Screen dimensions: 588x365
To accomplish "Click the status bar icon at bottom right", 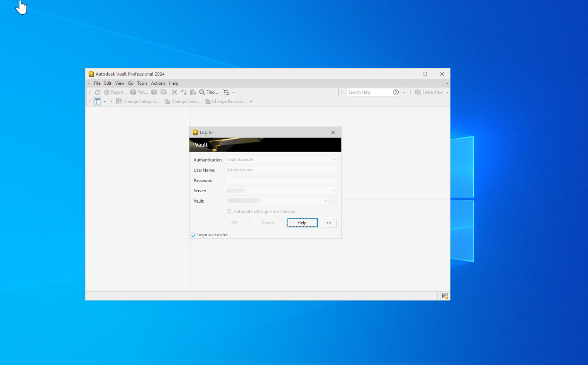I will point(445,295).
